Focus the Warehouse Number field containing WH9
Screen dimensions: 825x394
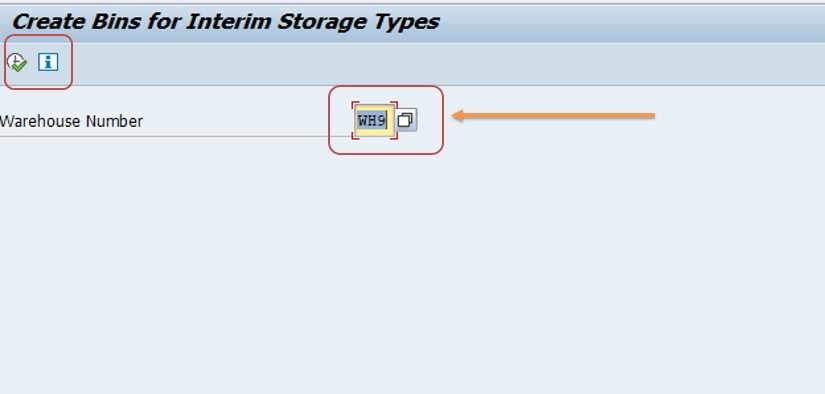(374, 120)
